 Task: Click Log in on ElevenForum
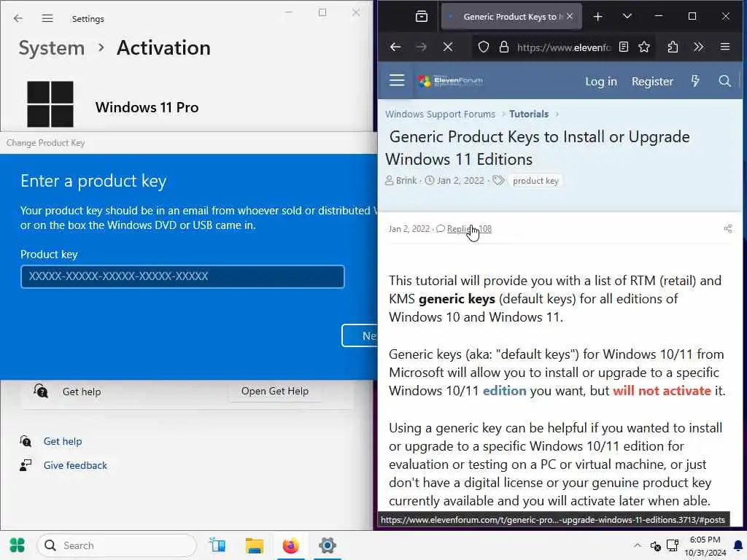tap(601, 82)
